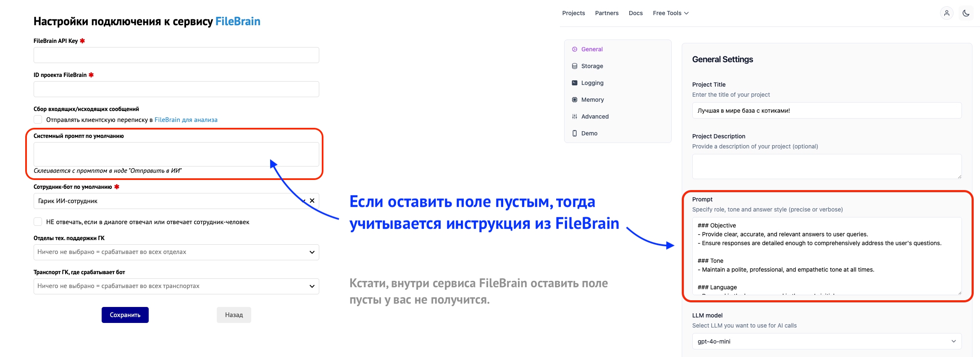Toggle dark mode moon icon

(x=966, y=13)
